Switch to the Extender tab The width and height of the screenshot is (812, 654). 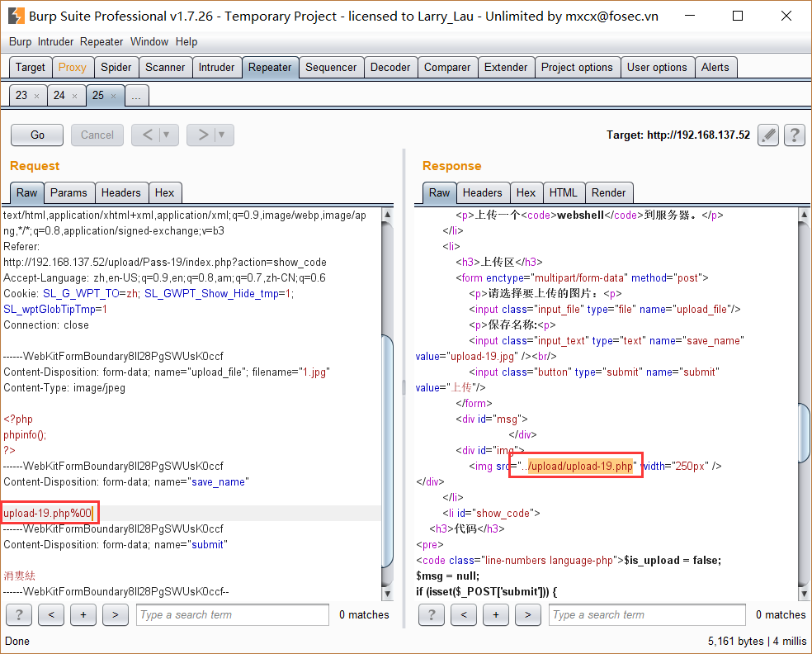pos(506,68)
